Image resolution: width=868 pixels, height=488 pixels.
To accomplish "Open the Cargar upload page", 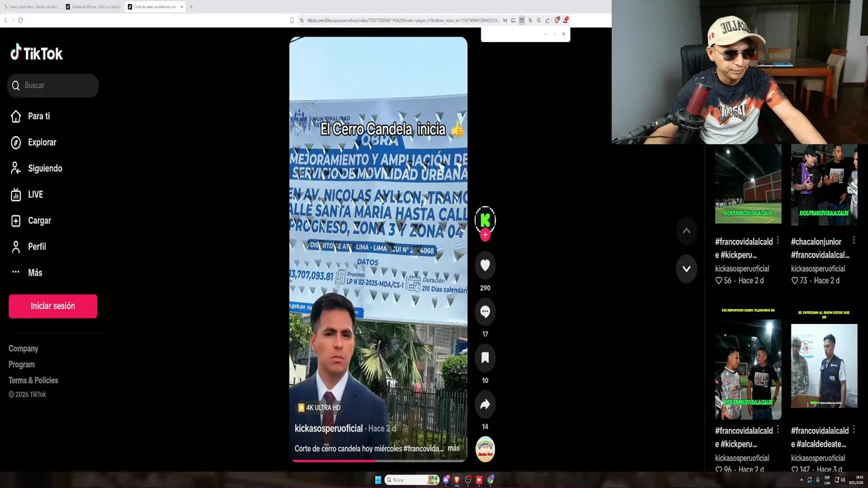I will 31,221.
